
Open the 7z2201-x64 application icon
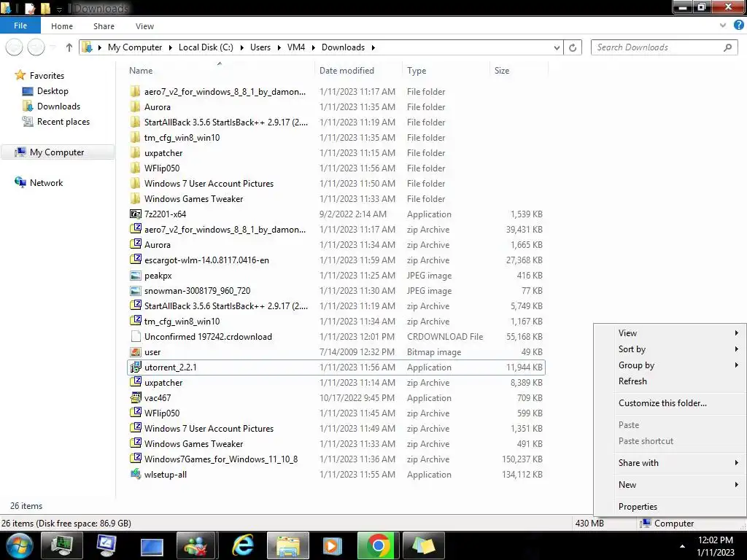click(x=136, y=214)
